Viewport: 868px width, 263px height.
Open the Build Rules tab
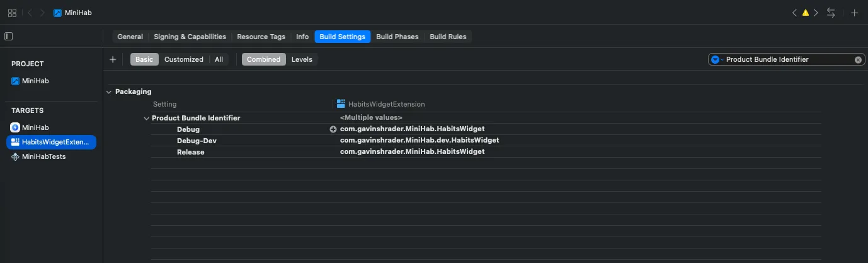point(448,37)
